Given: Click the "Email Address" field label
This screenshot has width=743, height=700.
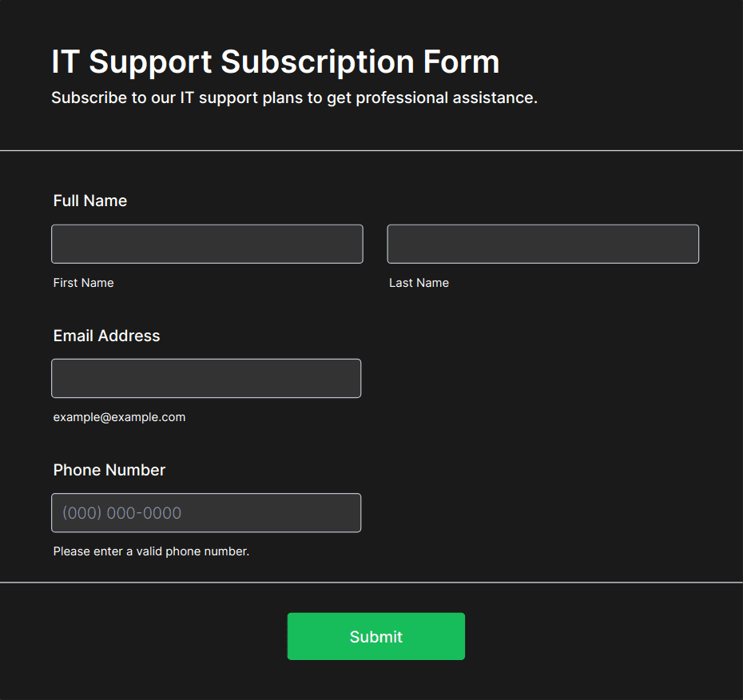Looking at the screenshot, I should [x=106, y=336].
